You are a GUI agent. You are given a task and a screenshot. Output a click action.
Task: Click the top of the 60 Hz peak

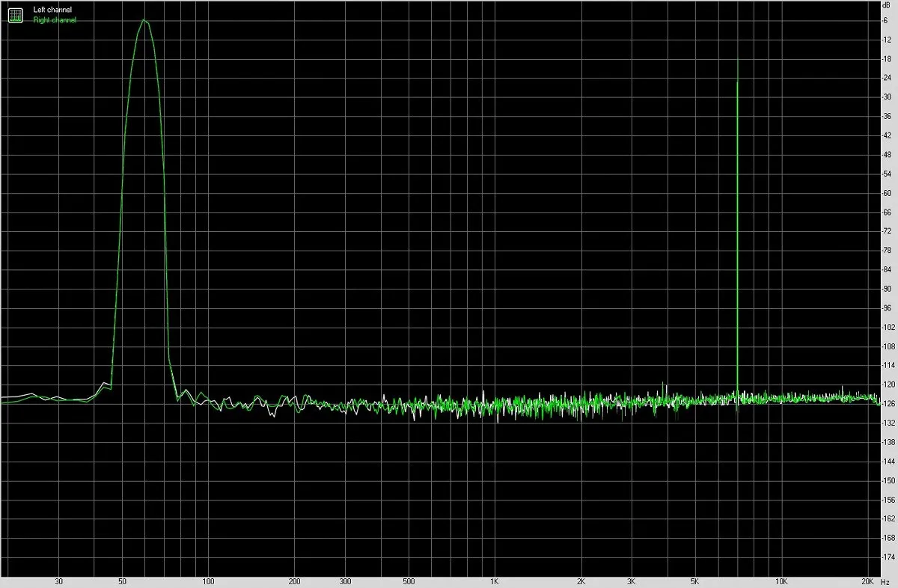(x=144, y=20)
